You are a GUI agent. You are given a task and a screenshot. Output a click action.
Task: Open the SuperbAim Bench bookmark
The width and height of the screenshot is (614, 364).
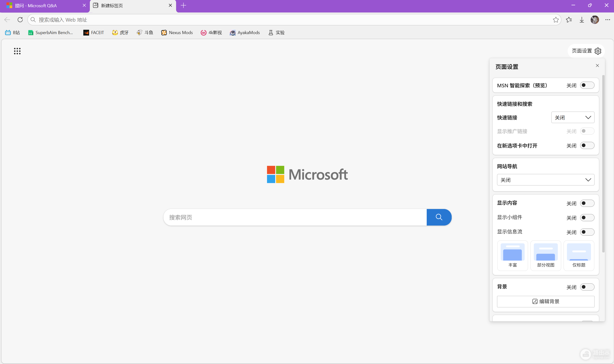51,33
